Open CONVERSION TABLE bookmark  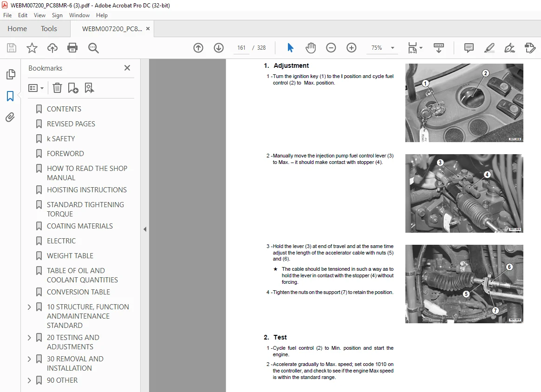click(78, 292)
